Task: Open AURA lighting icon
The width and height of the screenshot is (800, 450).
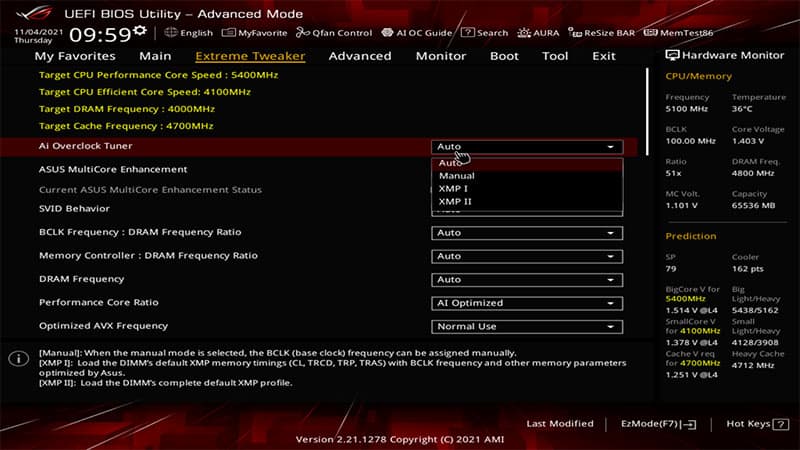Action: tap(524, 33)
